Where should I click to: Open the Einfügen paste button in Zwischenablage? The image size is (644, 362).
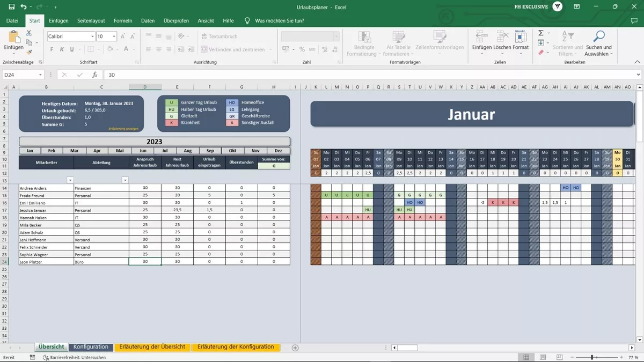click(13, 41)
